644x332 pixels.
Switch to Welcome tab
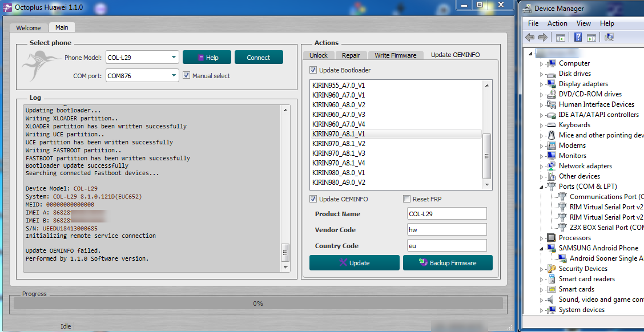29,28
